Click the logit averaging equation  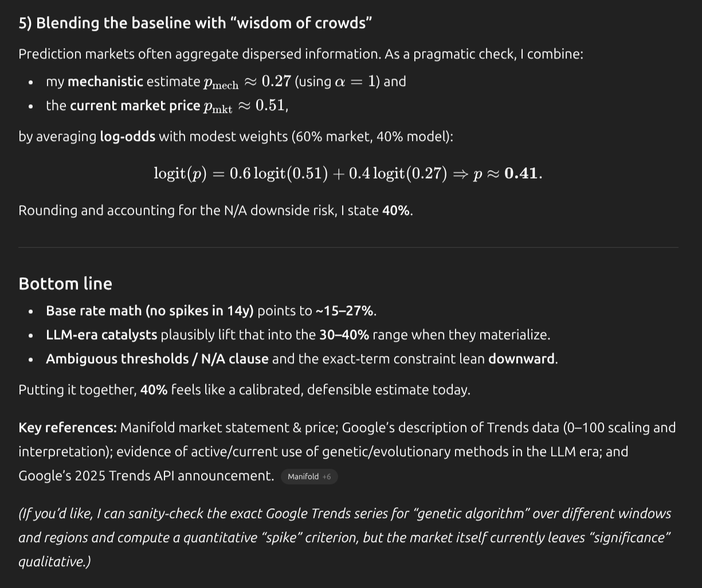pos(321,174)
